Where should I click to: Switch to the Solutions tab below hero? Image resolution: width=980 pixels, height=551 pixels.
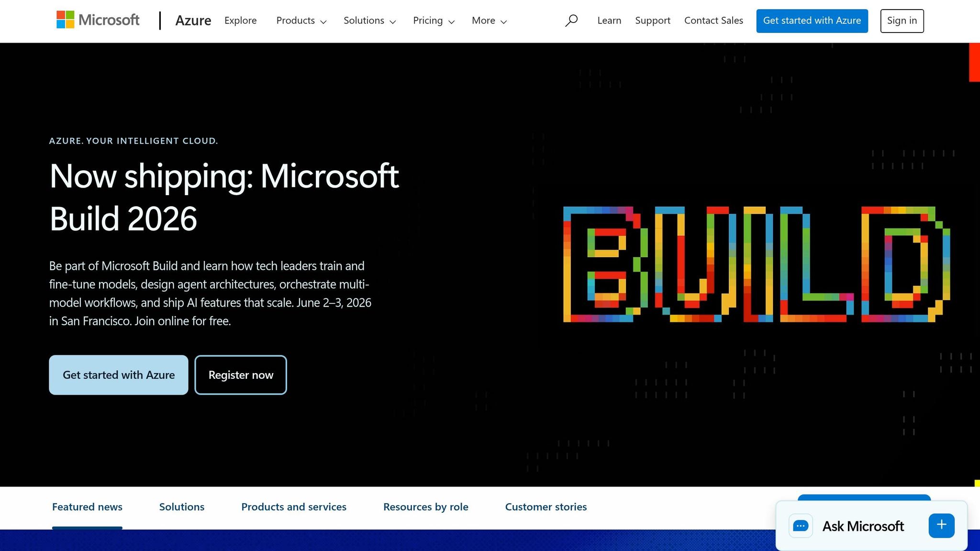(182, 507)
